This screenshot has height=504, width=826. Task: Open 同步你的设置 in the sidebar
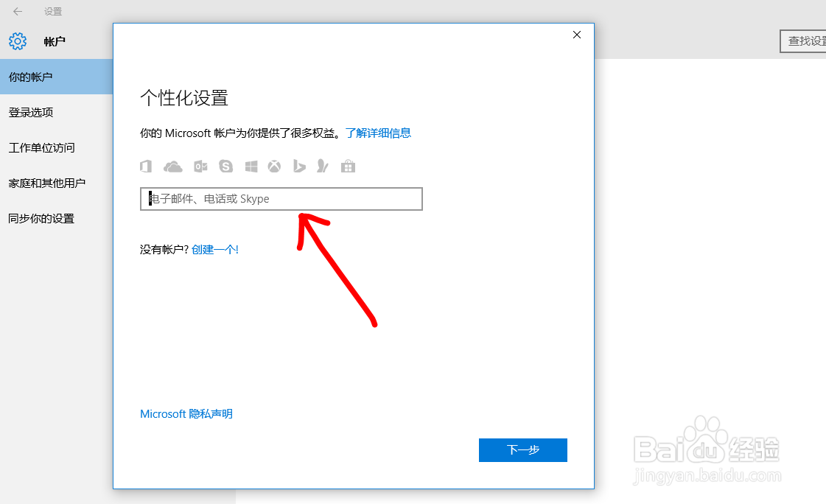pos(56,218)
